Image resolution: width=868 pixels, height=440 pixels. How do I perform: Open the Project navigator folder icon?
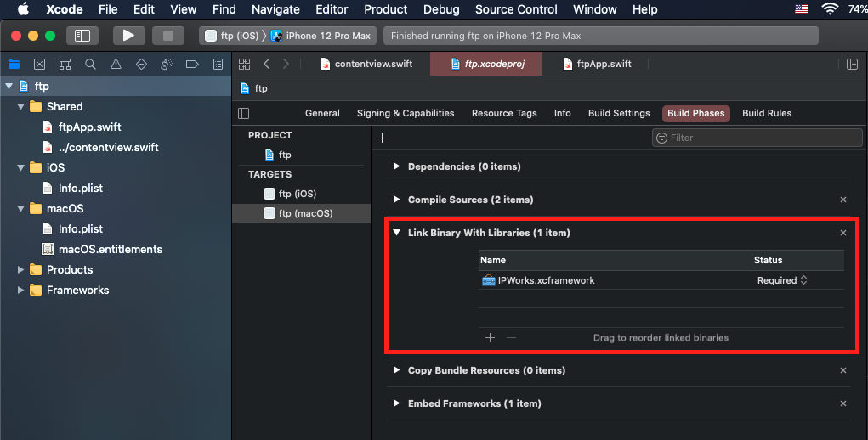pos(14,64)
